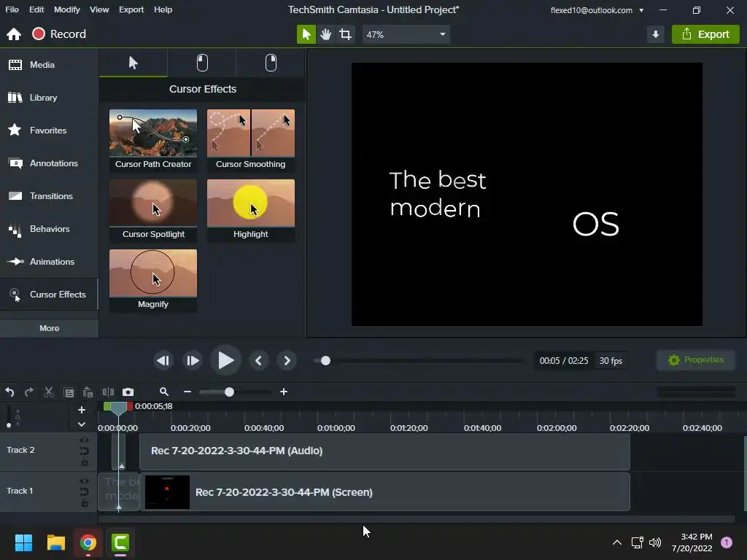747x560 pixels.
Task: Select the Cursor Smoothing effect
Action: click(x=251, y=140)
